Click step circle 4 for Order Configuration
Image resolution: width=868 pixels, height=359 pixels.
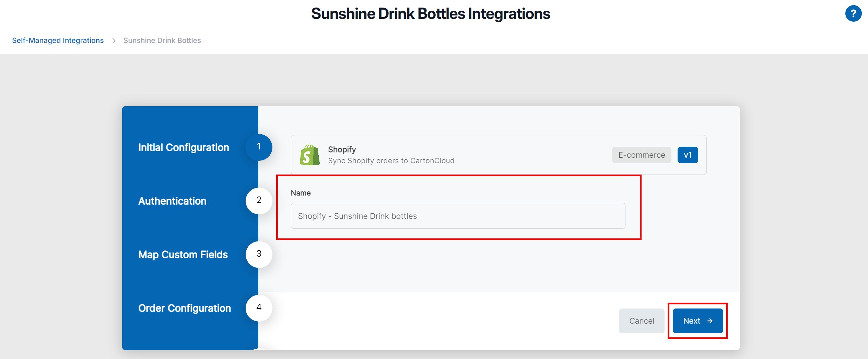pos(259,308)
